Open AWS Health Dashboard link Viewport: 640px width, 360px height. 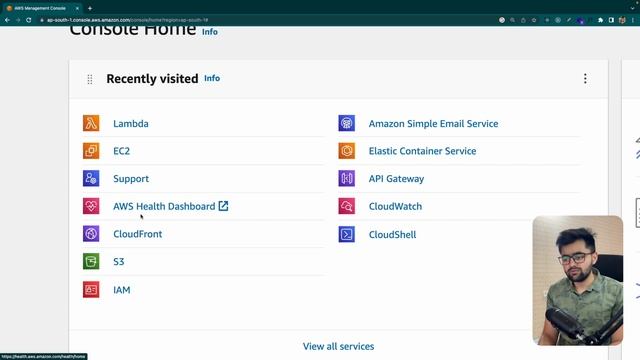[164, 206]
